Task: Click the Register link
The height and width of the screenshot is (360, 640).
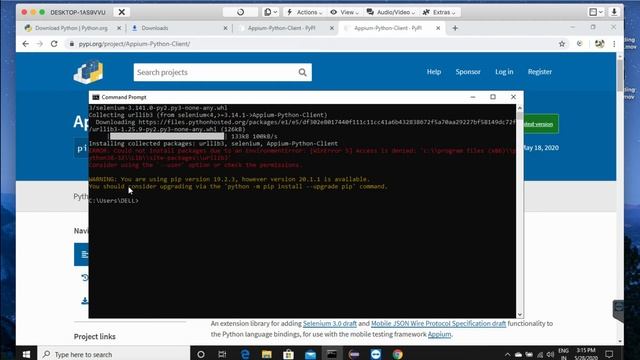Action: pyautogui.click(x=540, y=72)
